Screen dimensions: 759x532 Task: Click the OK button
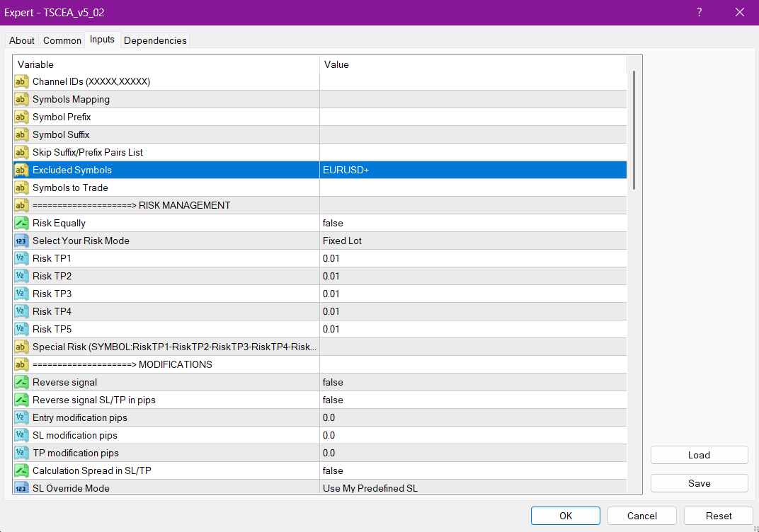(565, 516)
